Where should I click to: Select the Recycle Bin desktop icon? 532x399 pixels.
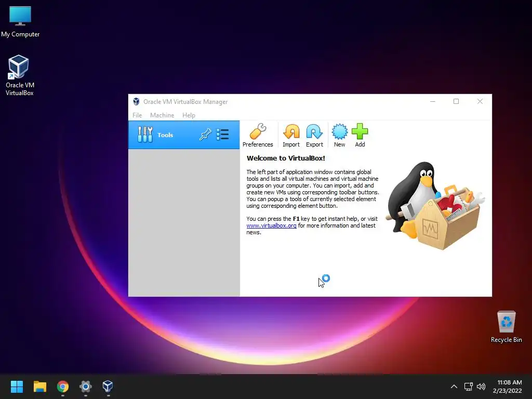coord(506,327)
